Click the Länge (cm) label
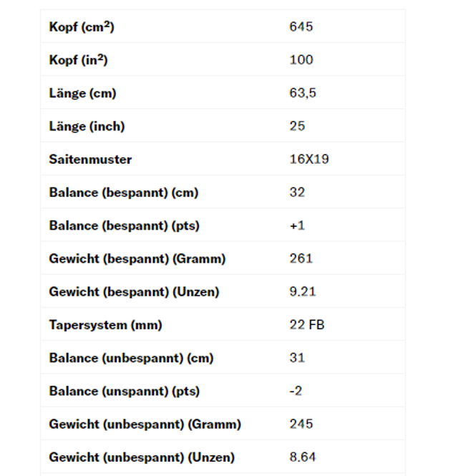458x476 pixels. (82, 93)
